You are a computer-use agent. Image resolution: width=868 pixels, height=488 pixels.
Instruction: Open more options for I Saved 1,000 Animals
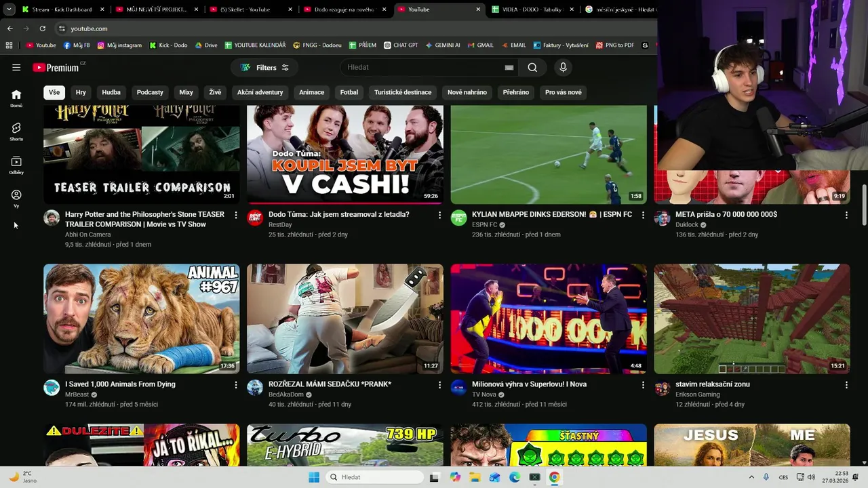[x=236, y=385]
